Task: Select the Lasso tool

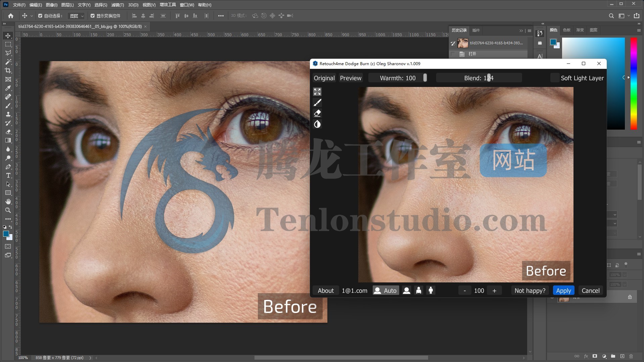Action: point(8,53)
